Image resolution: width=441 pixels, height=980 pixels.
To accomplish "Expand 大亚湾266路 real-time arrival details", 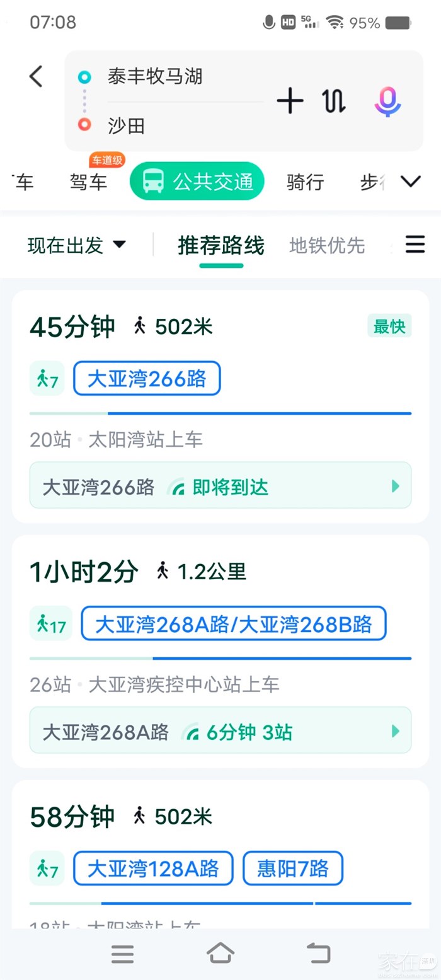I will 396,486.
